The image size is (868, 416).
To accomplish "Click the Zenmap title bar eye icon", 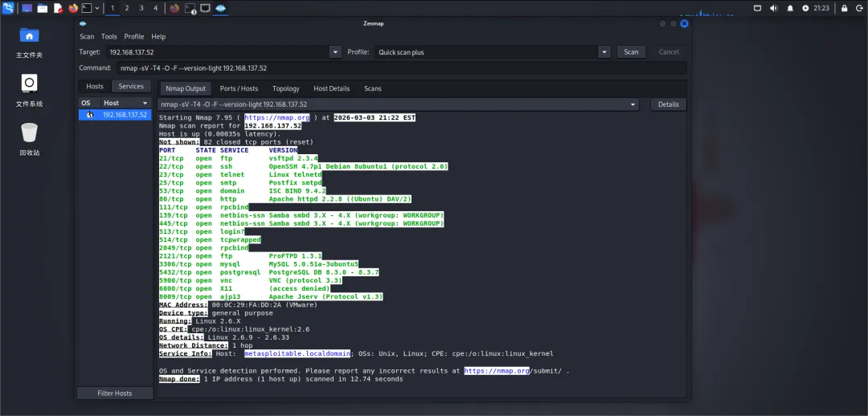I will [83, 23].
